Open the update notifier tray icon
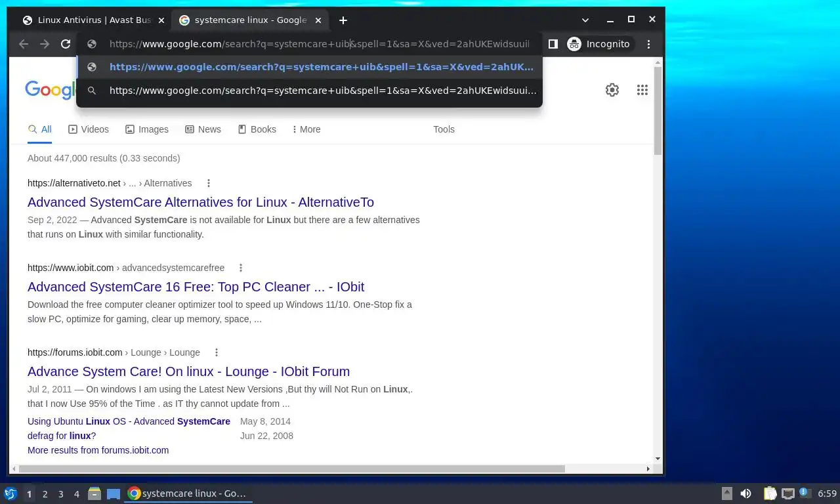Image resolution: width=840 pixels, height=504 pixels. pos(805,493)
